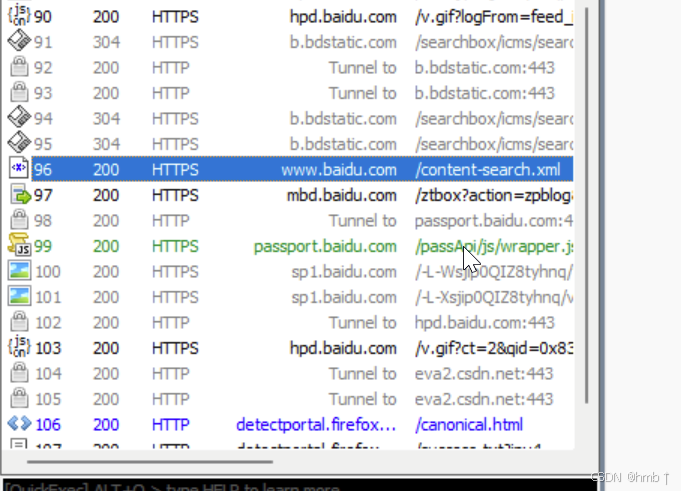681x491 pixels.
Task: Click the JS script icon of session 99
Action: tap(19, 245)
